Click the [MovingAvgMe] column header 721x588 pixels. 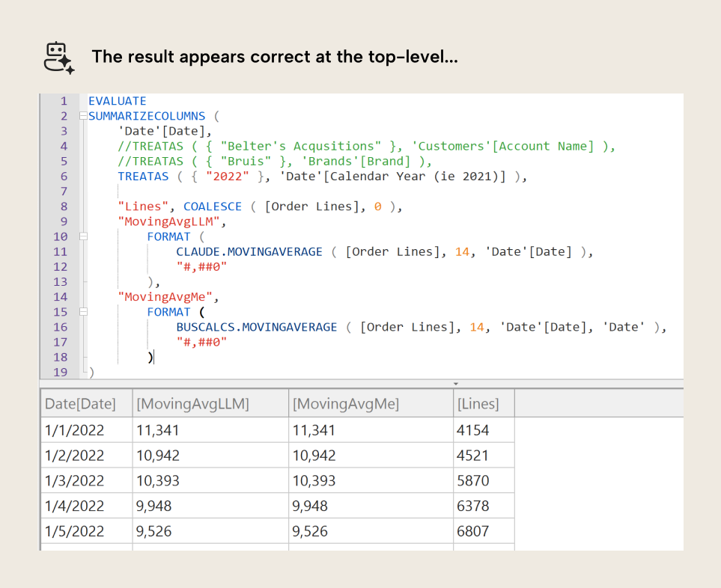tap(346, 404)
